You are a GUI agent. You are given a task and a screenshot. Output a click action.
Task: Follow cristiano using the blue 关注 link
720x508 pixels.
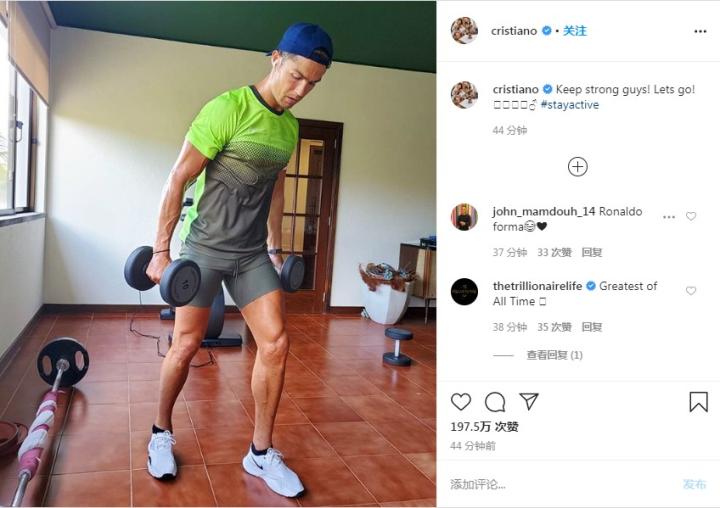click(x=574, y=31)
